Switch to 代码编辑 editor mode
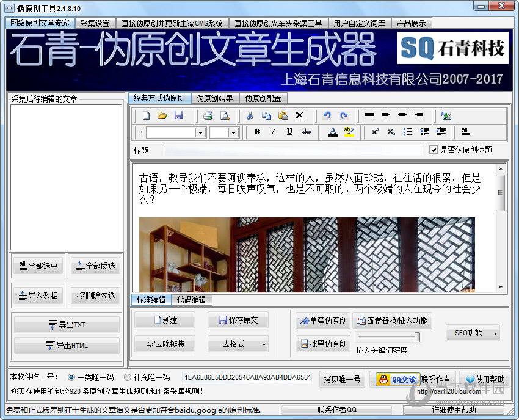Image resolution: width=519 pixels, height=420 pixels. click(191, 300)
